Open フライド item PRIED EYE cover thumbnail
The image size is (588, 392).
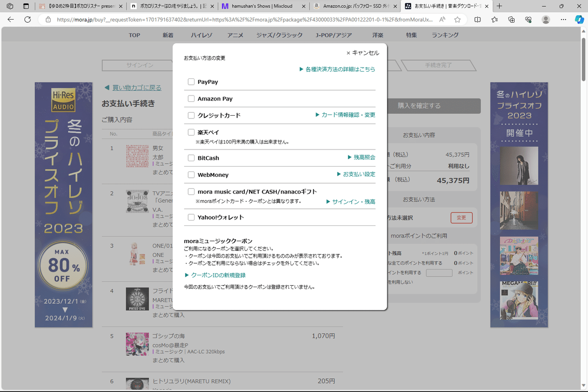(x=137, y=299)
